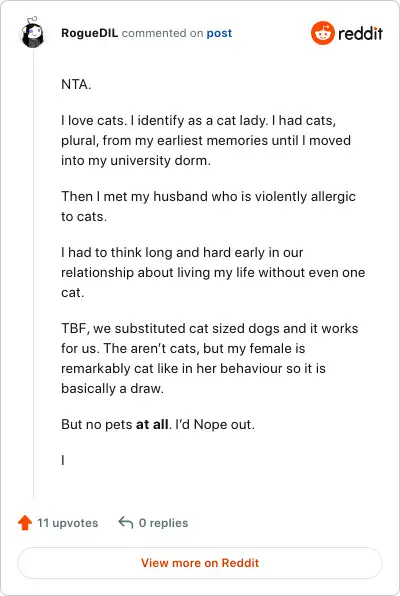Open RogueDIL's avatar image
The image size is (400, 596).
33,32
